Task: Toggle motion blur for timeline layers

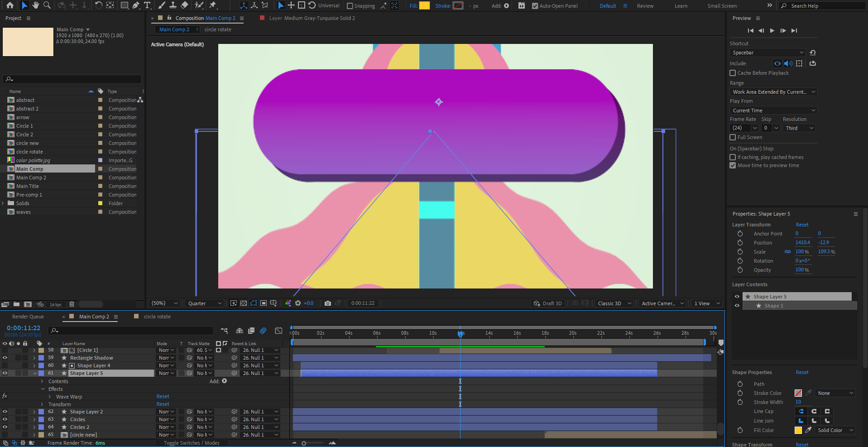Action: tap(263, 331)
